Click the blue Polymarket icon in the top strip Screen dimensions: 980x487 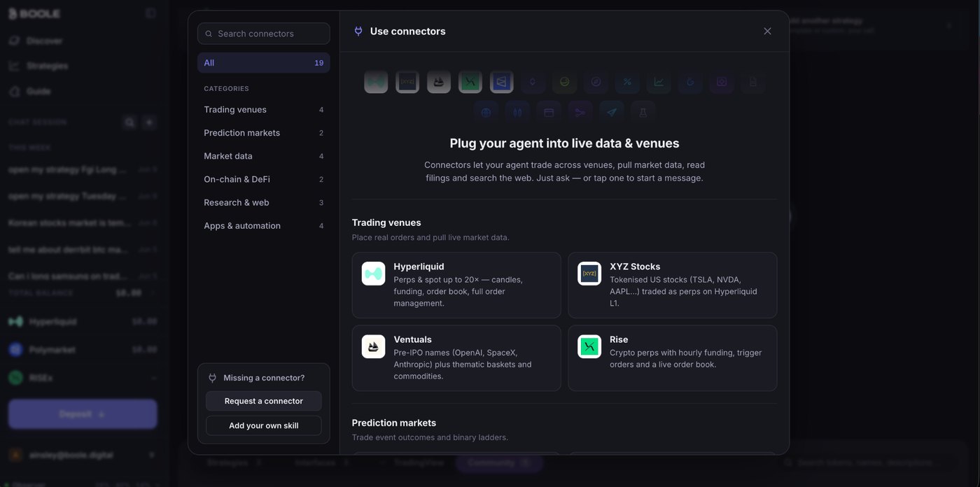click(x=502, y=82)
